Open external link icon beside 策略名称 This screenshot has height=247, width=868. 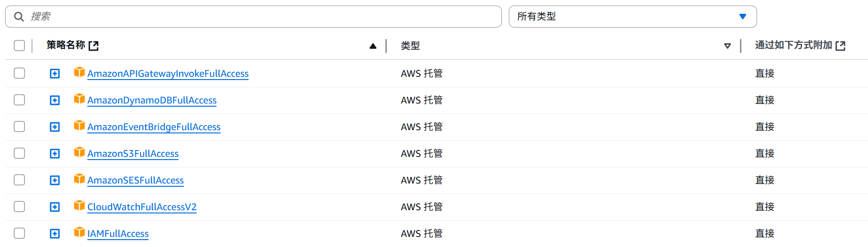click(x=93, y=46)
